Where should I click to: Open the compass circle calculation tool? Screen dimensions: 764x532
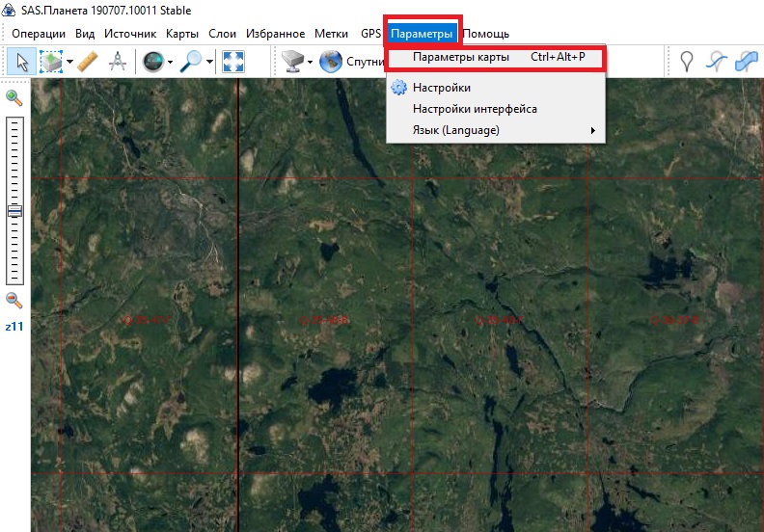[x=118, y=62]
